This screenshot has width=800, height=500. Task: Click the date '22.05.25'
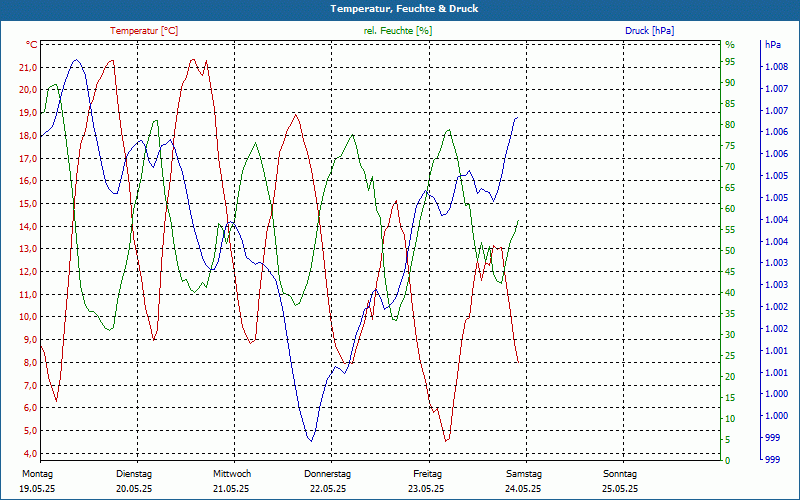[328, 489]
